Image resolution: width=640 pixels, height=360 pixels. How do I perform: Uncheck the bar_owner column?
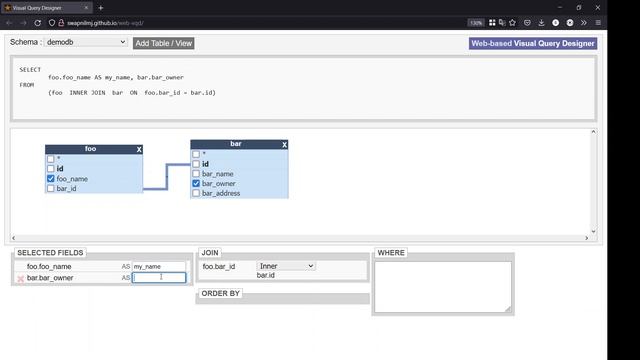[x=196, y=184]
